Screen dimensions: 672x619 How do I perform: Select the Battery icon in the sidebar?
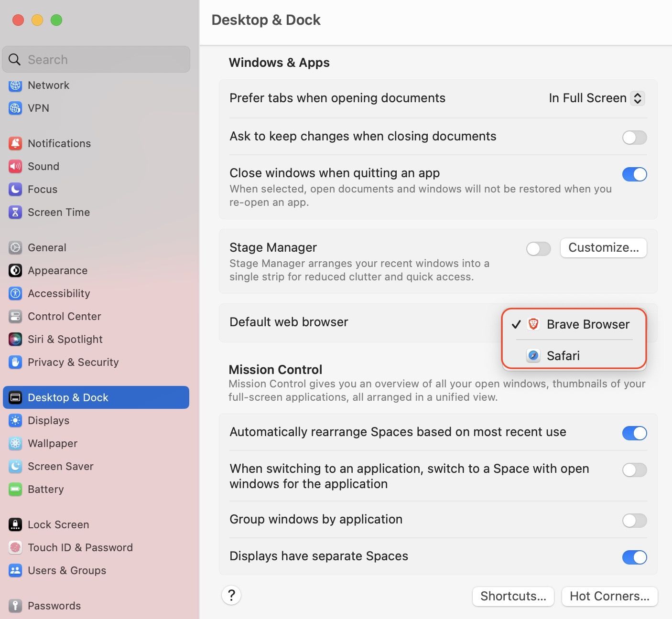15,489
